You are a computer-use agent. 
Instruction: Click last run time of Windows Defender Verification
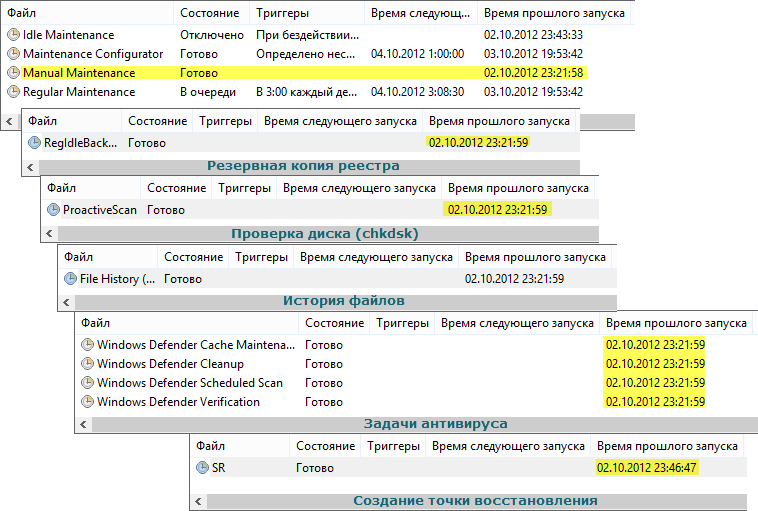pos(656,402)
